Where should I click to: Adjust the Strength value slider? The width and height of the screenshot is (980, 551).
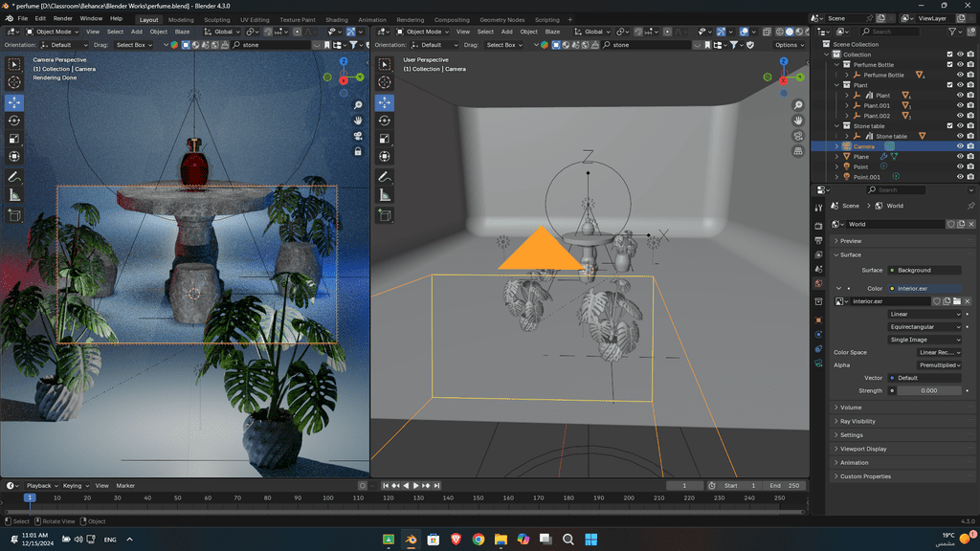(x=928, y=390)
